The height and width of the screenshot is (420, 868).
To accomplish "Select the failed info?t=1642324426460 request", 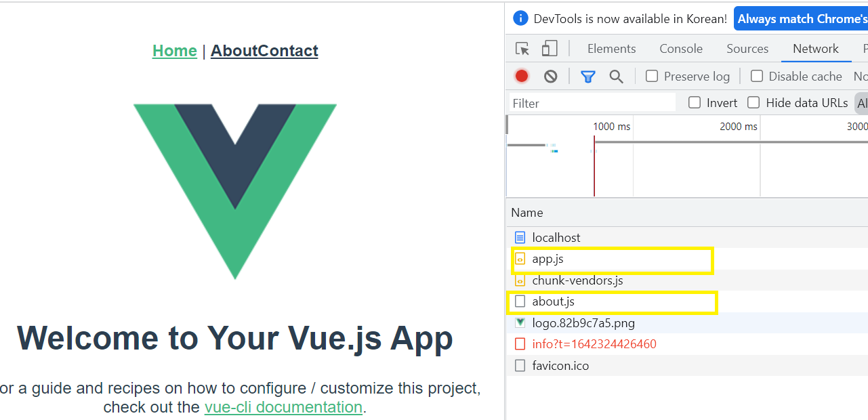I will click(x=687, y=344).
